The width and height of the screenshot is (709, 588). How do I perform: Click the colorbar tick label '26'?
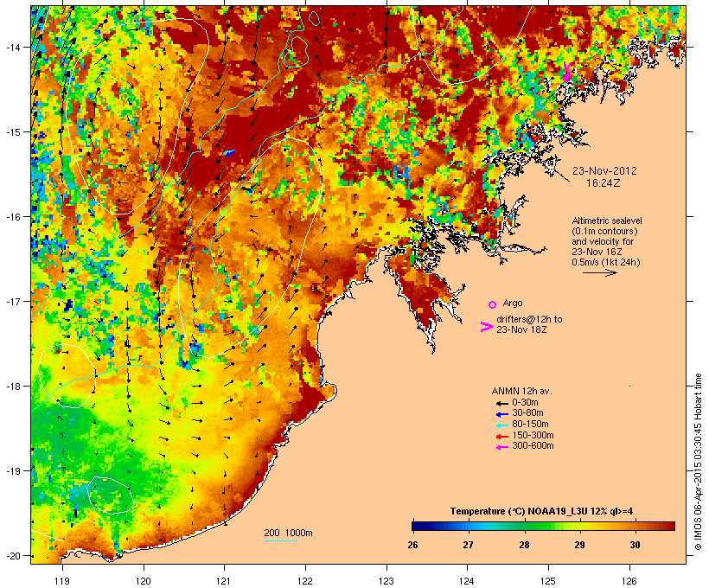click(412, 545)
